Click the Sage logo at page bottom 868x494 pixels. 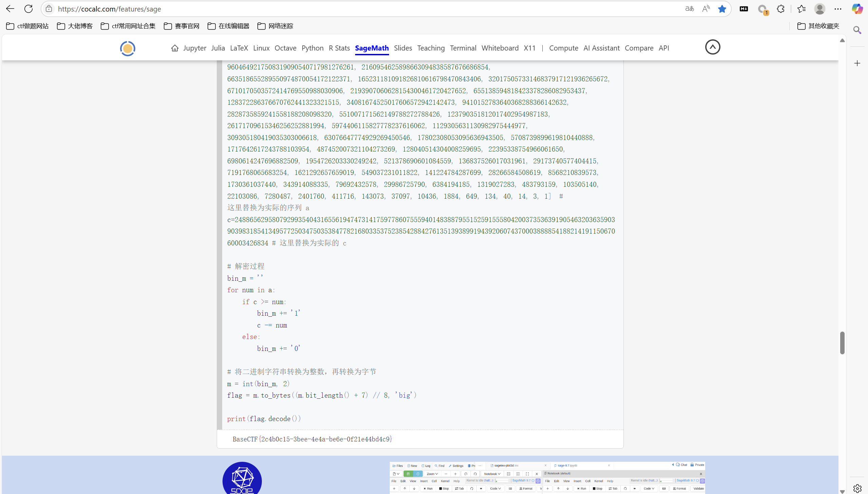click(242, 478)
